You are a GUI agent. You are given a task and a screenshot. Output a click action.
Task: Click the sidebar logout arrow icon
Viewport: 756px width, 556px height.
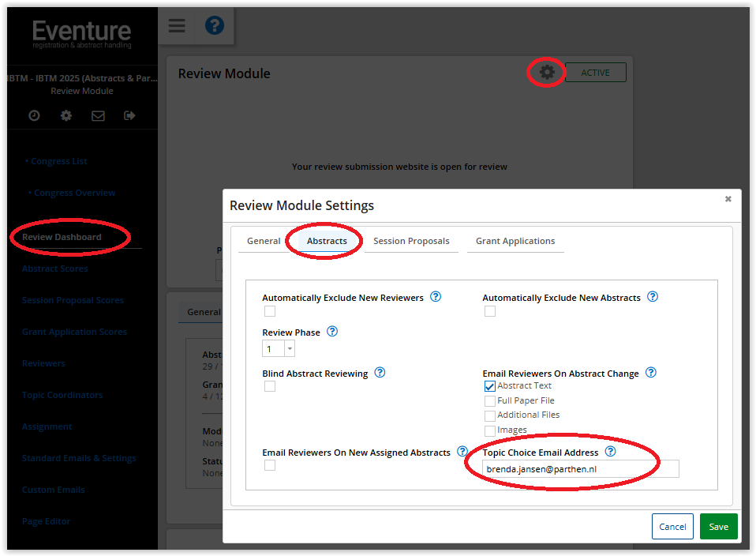(129, 115)
